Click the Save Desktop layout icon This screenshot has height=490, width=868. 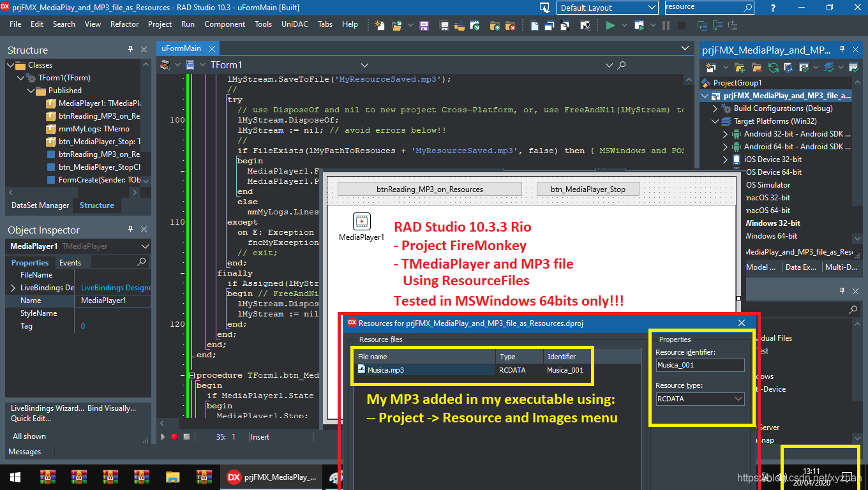[544, 8]
